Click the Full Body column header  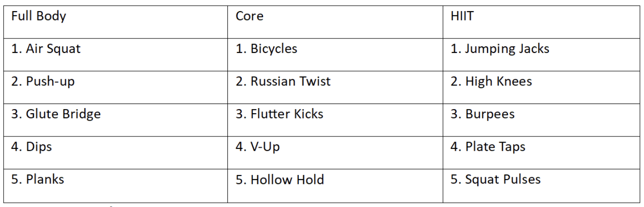[x=39, y=17]
